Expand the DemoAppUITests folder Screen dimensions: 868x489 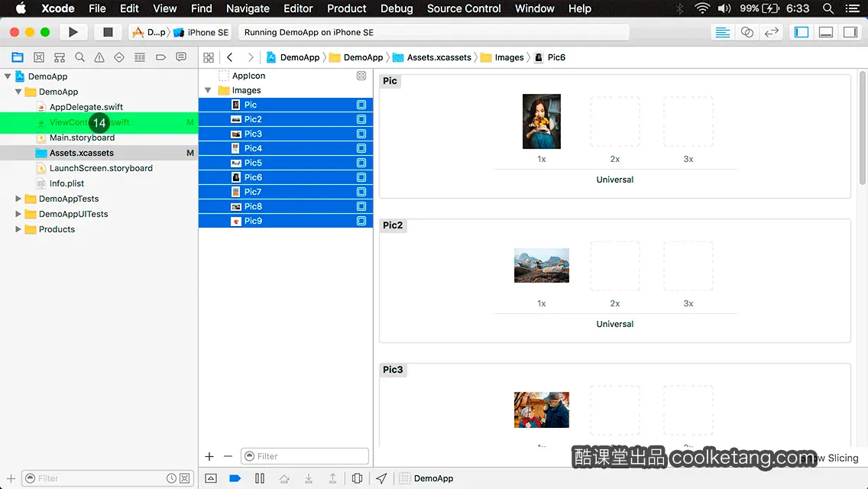[x=18, y=214]
